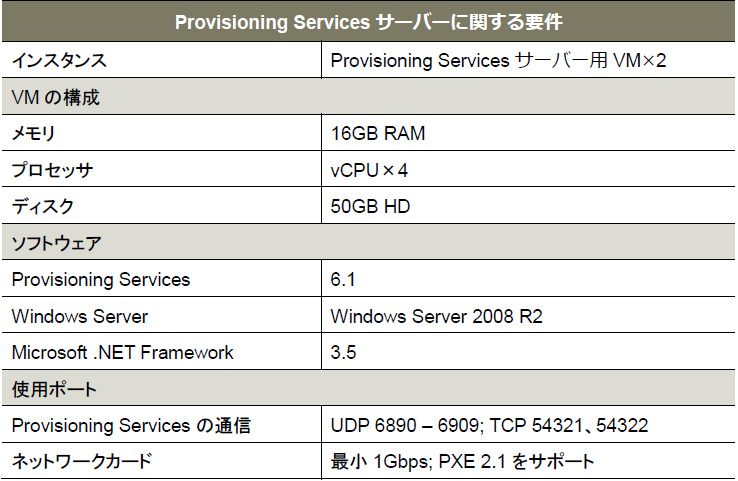Select the Provisioning Services の通信 label

[131, 425]
